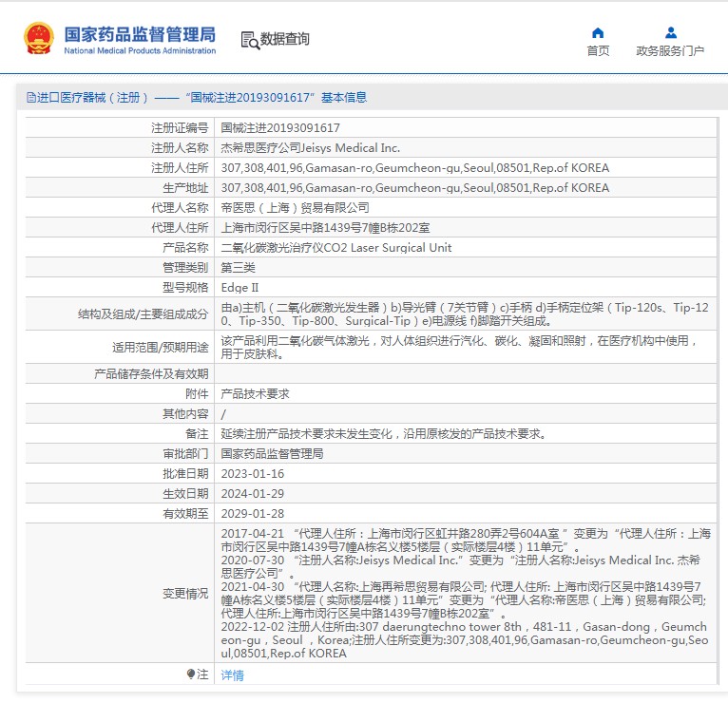
Task: Click the 其他内容 row label
Action: (185, 413)
